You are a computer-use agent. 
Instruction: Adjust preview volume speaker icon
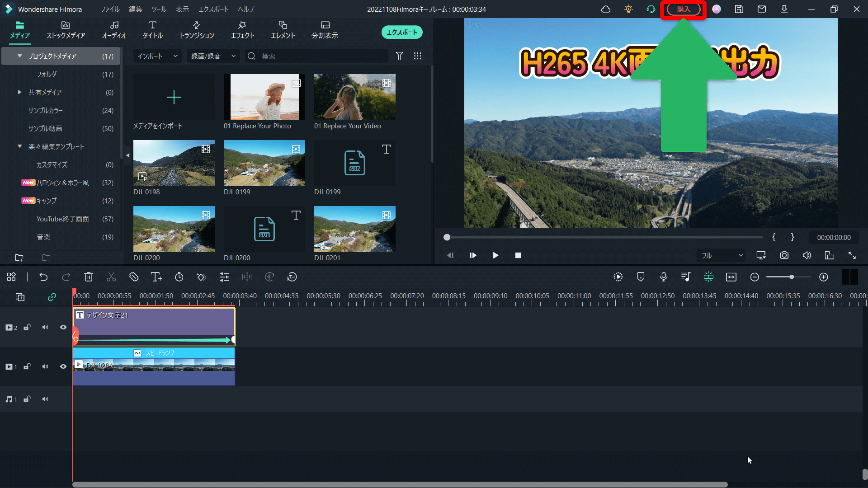[807, 255]
